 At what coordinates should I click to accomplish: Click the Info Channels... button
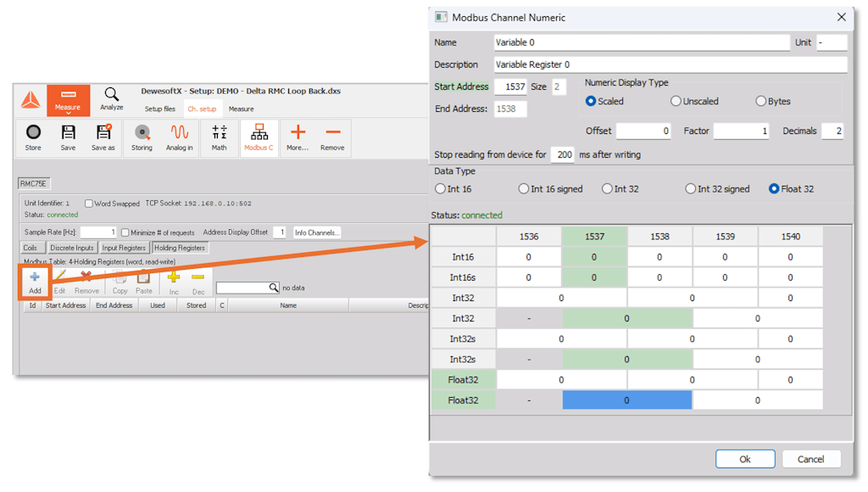(317, 232)
